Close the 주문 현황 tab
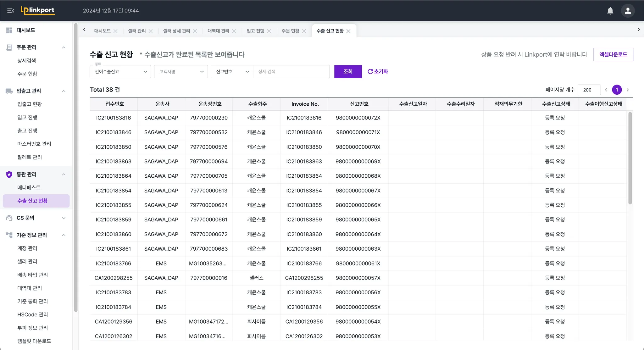 coord(304,31)
